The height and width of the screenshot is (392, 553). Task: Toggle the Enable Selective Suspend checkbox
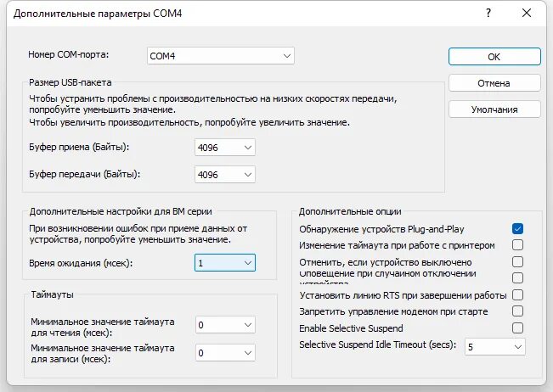pyautogui.click(x=517, y=328)
